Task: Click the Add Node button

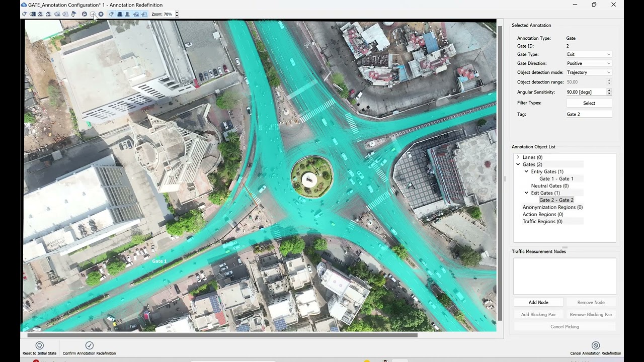Action: click(x=538, y=302)
